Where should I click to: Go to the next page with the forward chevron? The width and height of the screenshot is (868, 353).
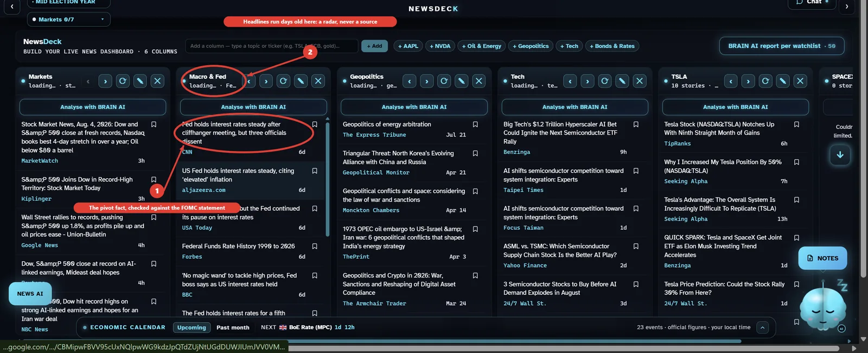(x=847, y=7)
